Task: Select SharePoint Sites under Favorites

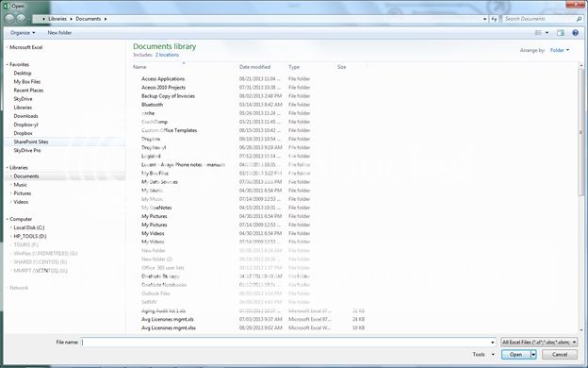Action: 31,142
